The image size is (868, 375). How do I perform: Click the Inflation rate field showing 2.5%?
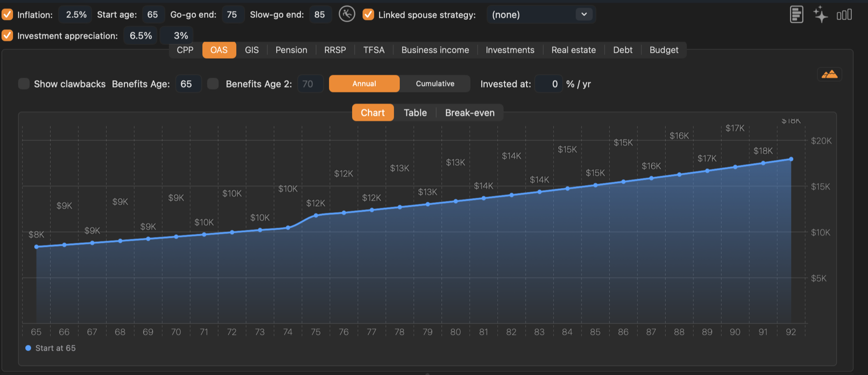click(76, 15)
